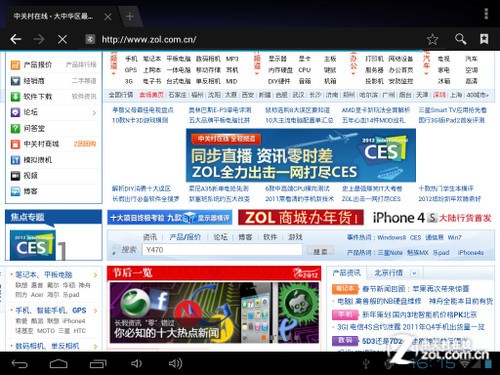Raise volume with the volume up icon
The image size is (500, 375).
click(175, 363)
